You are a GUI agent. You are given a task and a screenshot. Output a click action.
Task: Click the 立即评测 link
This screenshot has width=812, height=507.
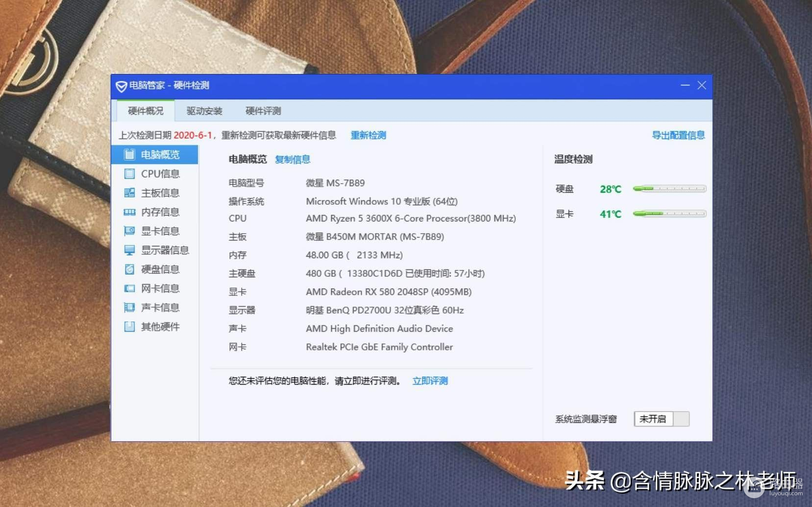(x=430, y=381)
